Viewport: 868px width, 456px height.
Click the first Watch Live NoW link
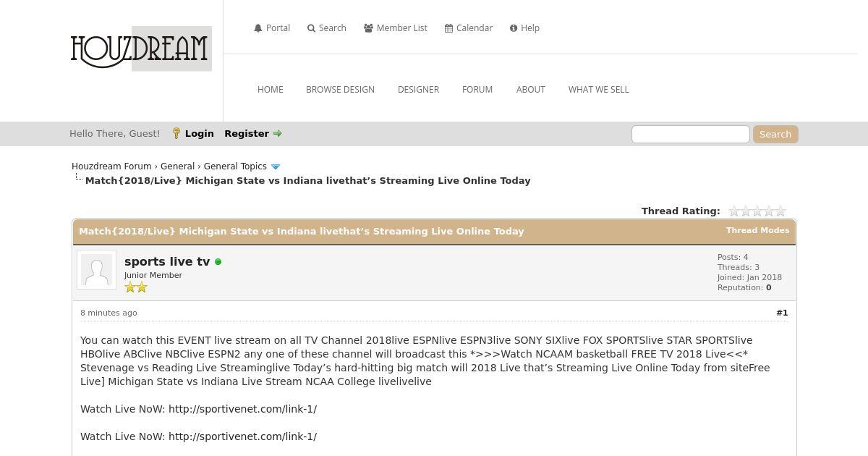[242, 409]
